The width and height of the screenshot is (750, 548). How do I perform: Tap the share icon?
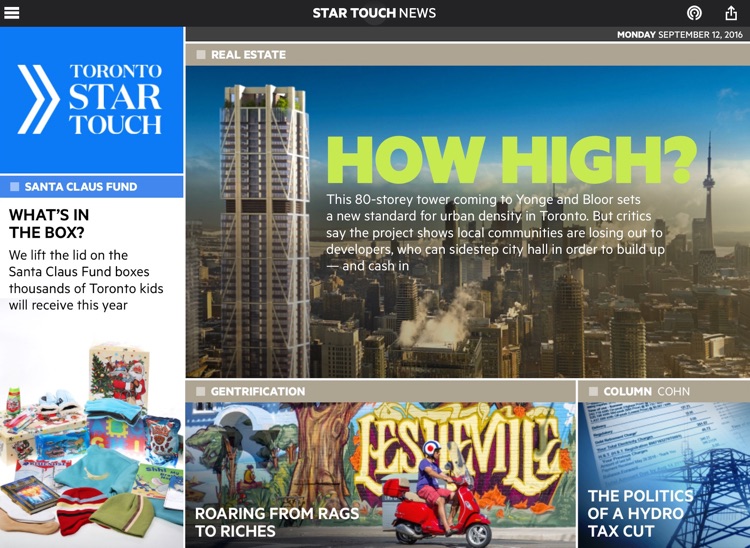coord(731,13)
